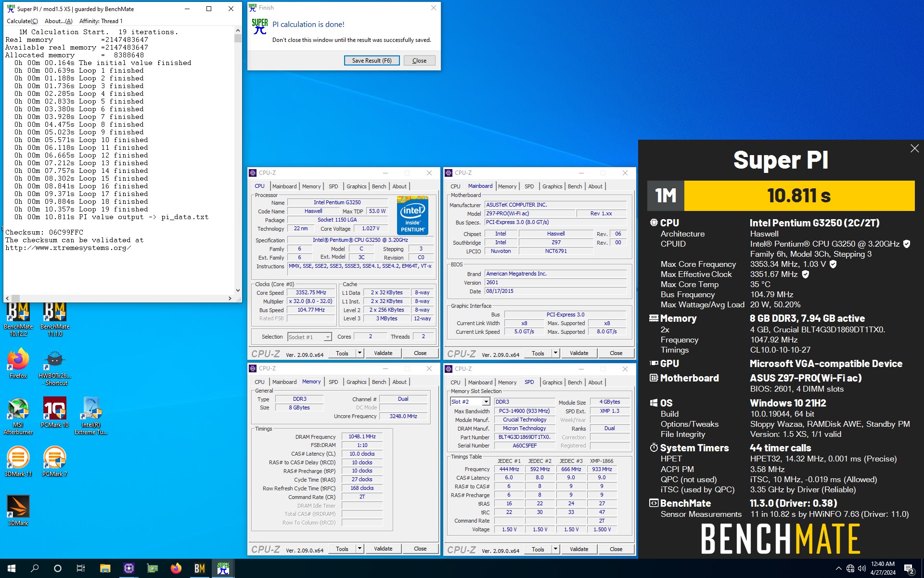
Task: Open HWBOTx26 shortcut on desktop
Action: (55, 368)
